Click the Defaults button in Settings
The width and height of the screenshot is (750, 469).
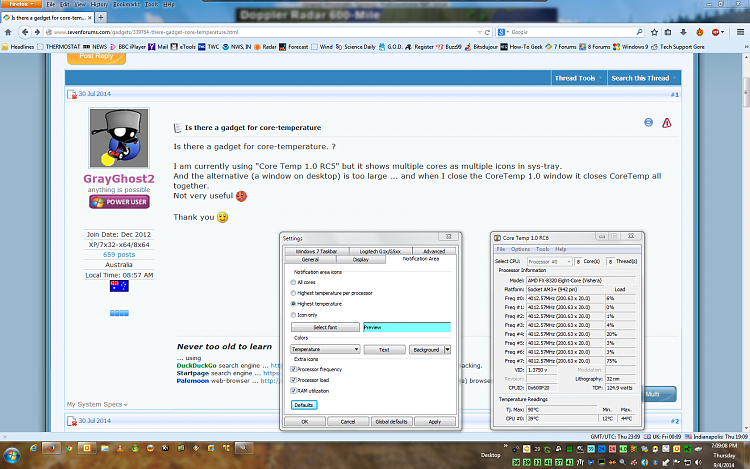coord(304,405)
